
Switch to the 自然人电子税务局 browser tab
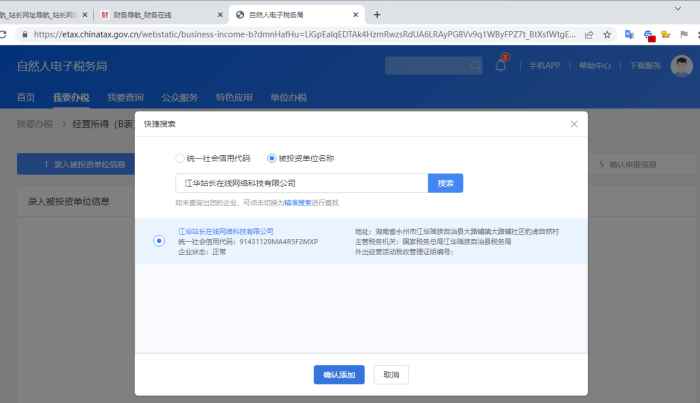point(296,15)
